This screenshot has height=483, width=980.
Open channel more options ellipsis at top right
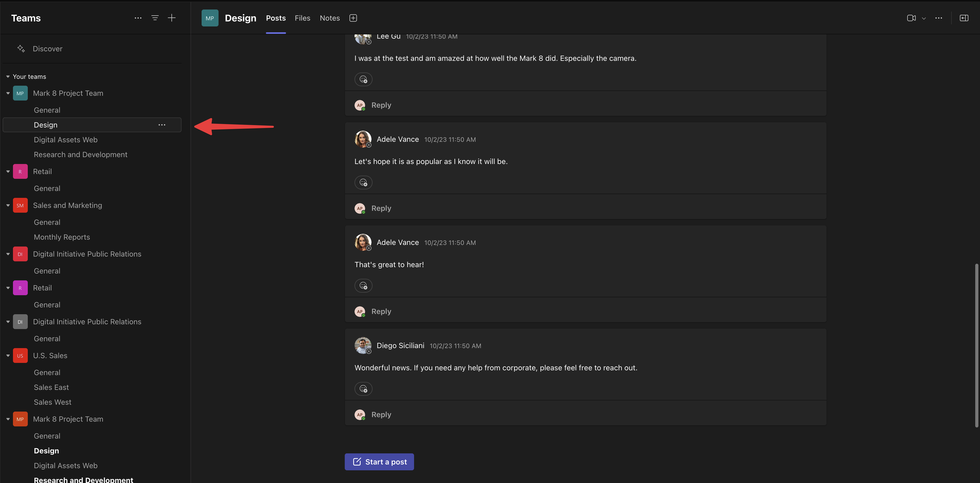(x=938, y=18)
